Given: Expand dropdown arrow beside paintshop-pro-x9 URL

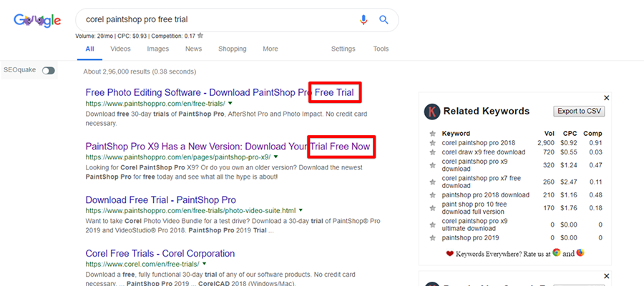Looking at the screenshot, I should (x=275, y=157).
